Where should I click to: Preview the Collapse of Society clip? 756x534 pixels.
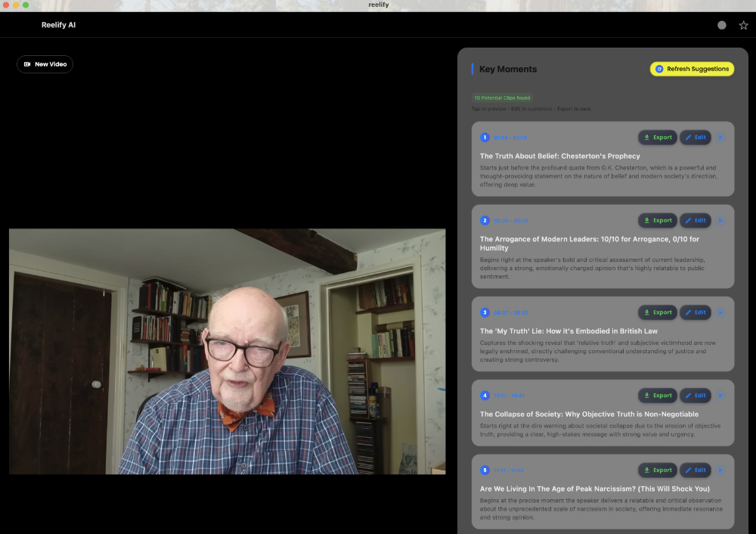coord(720,396)
